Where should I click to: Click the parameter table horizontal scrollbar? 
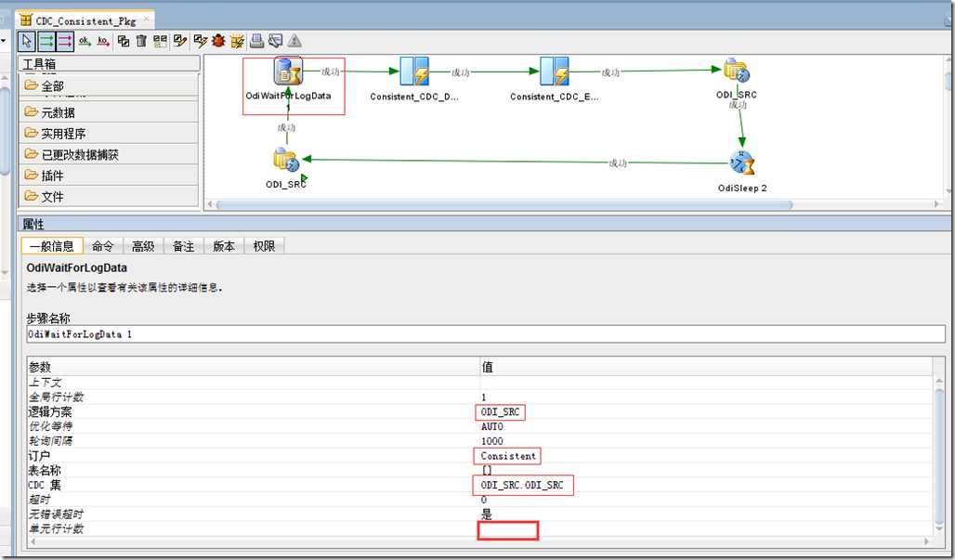(x=480, y=541)
